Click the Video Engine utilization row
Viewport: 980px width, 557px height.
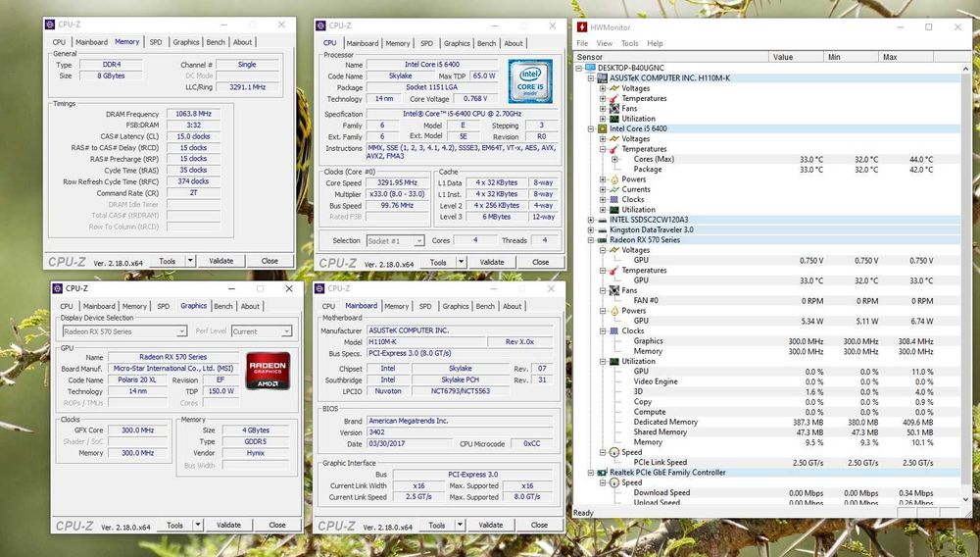[x=767, y=381]
